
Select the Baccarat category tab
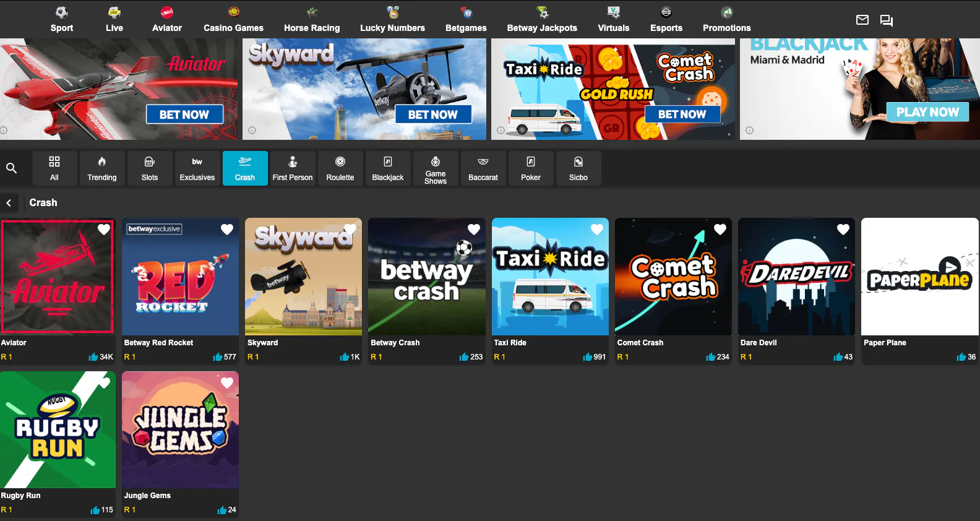[x=483, y=168]
